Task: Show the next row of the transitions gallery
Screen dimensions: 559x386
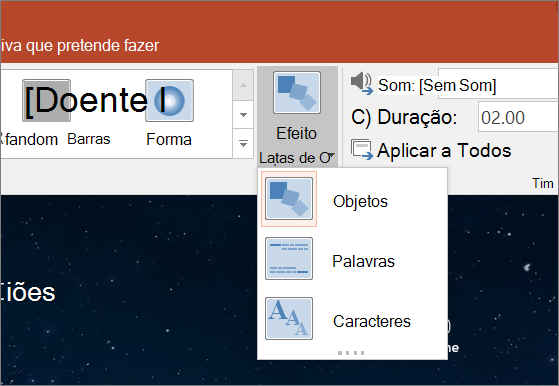Action: click(243, 115)
